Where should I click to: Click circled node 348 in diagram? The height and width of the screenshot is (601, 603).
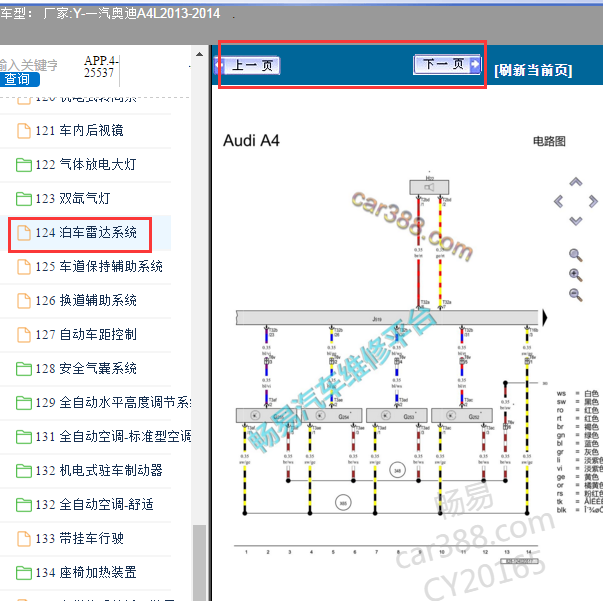point(397,470)
